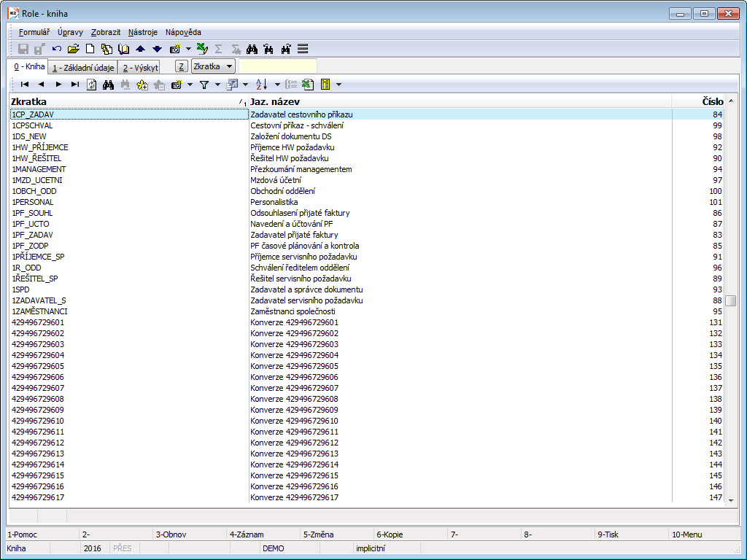The height and width of the screenshot is (560, 747).
Task: Click the open folder icon in main toolbar
Action: [73, 49]
